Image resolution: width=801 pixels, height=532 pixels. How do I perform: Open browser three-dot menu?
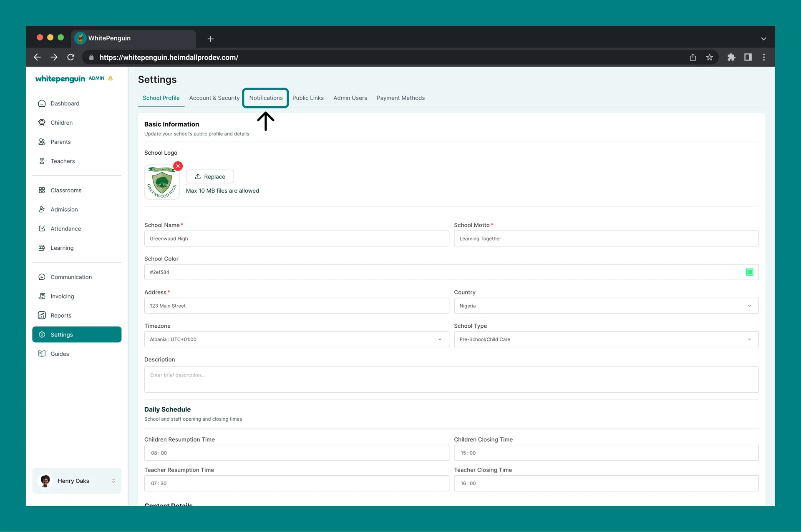pos(764,57)
